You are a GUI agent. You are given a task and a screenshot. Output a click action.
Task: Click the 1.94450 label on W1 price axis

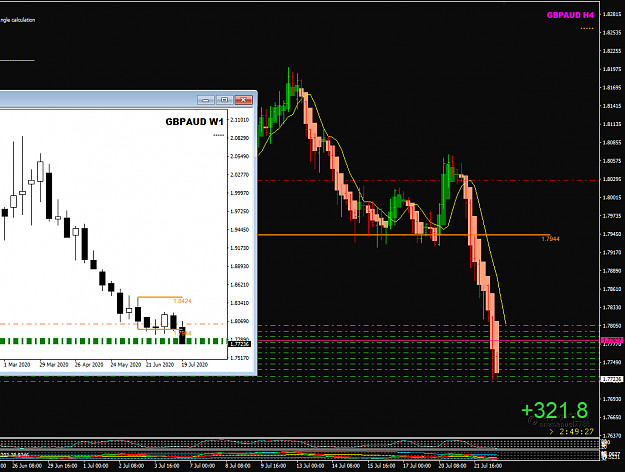point(240,230)
